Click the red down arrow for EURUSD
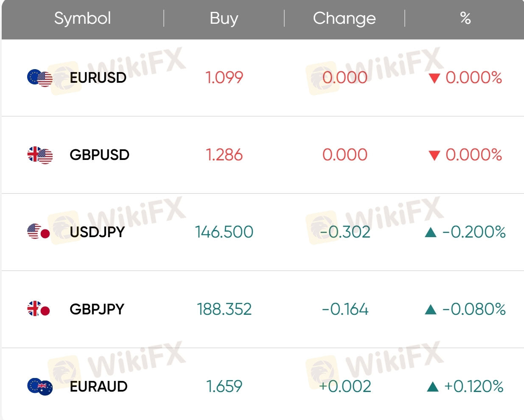The image size is (524, 420). coord(434,78)
